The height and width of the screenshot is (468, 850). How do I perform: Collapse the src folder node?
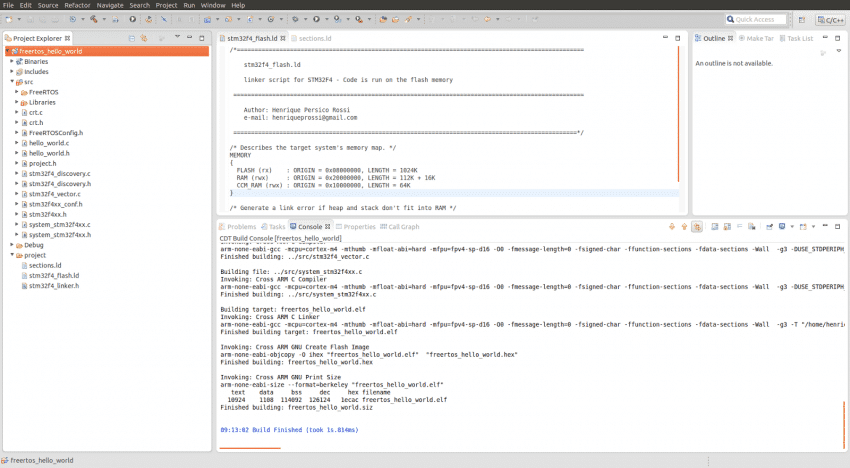pos(12,82)
